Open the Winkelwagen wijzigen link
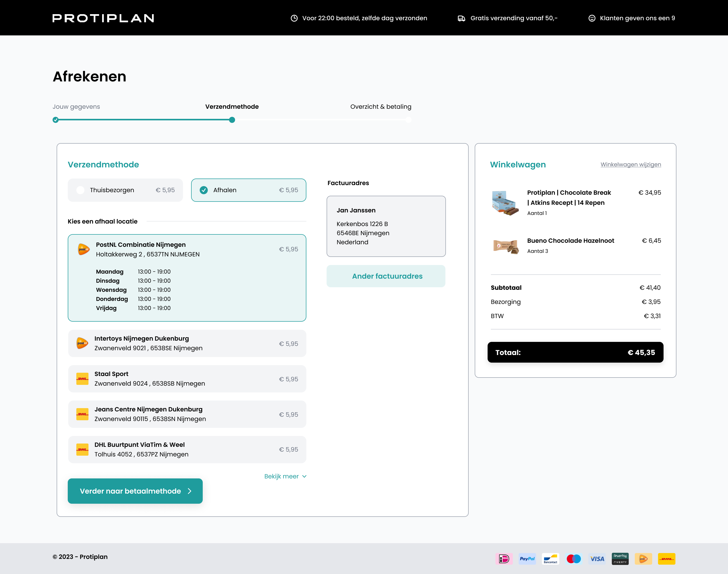 point(631,164)
